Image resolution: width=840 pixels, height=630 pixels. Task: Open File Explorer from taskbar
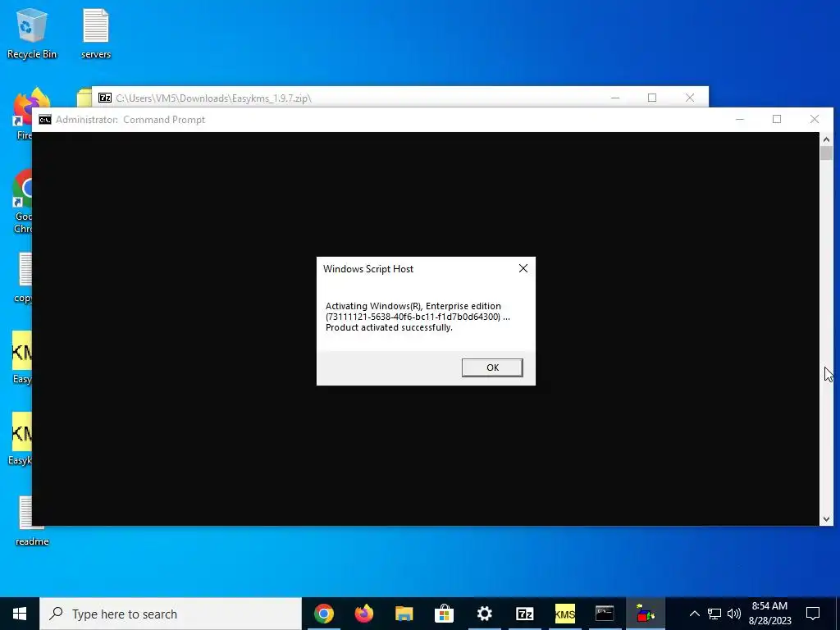[404, 614]
